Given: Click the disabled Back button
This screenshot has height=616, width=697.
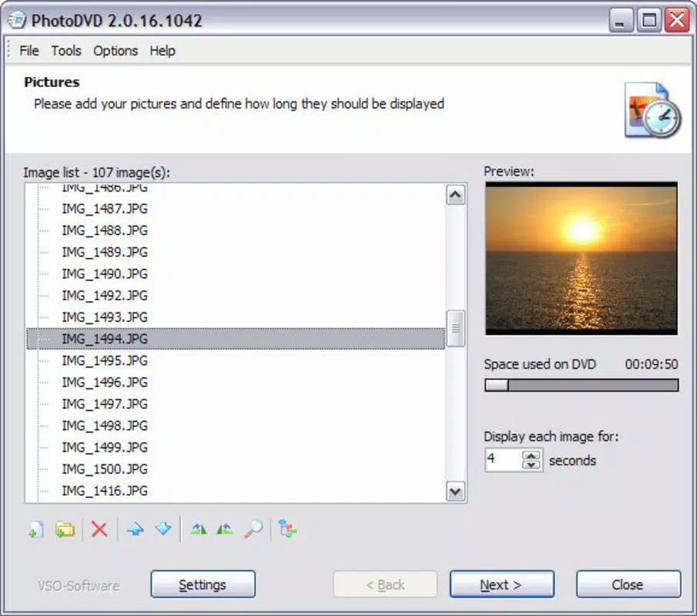Looking at the screenshot, I should pos(385,584).
